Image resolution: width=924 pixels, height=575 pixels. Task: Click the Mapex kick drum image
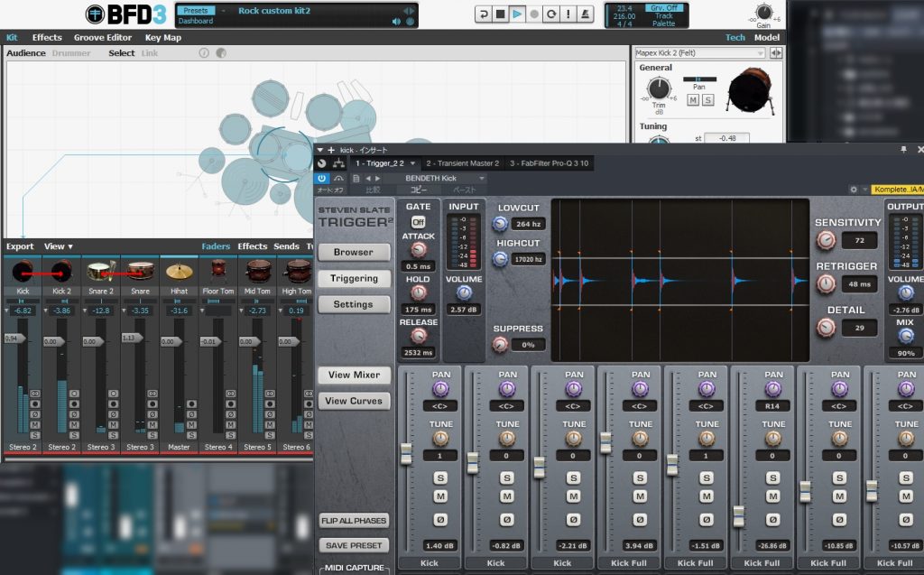pyautogui.click(x=749, y=90)
